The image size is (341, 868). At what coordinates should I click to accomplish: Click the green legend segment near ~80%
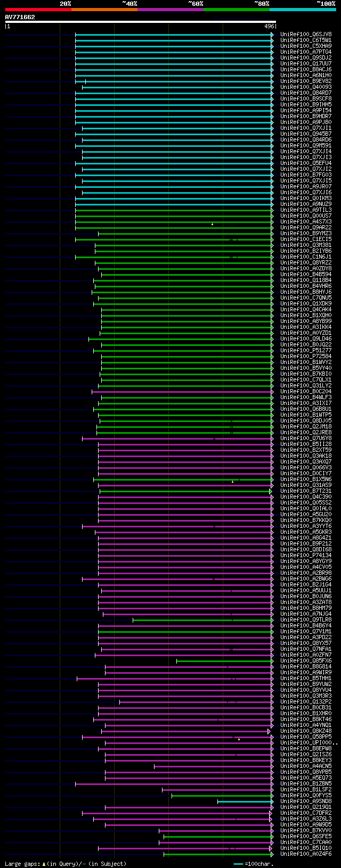pos(236,10)
